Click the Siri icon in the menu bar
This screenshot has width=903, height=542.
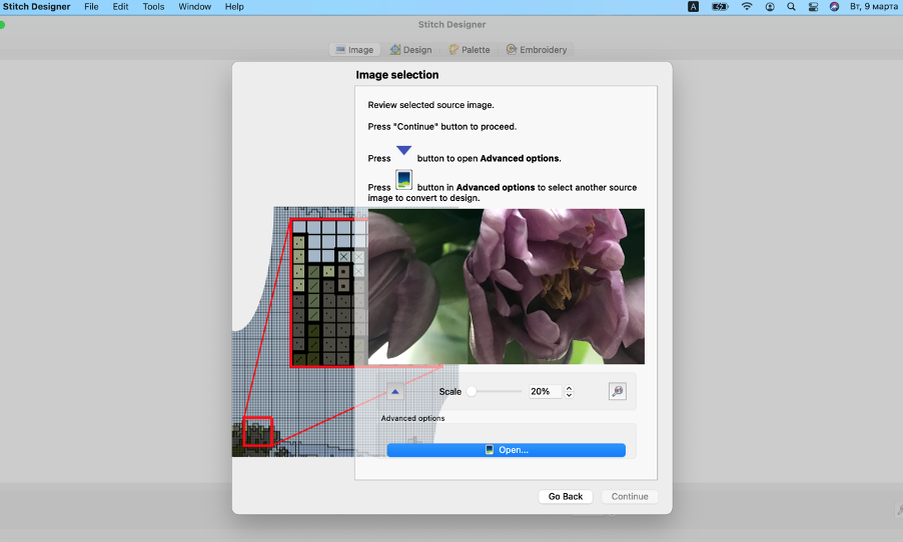coord(834,7)
